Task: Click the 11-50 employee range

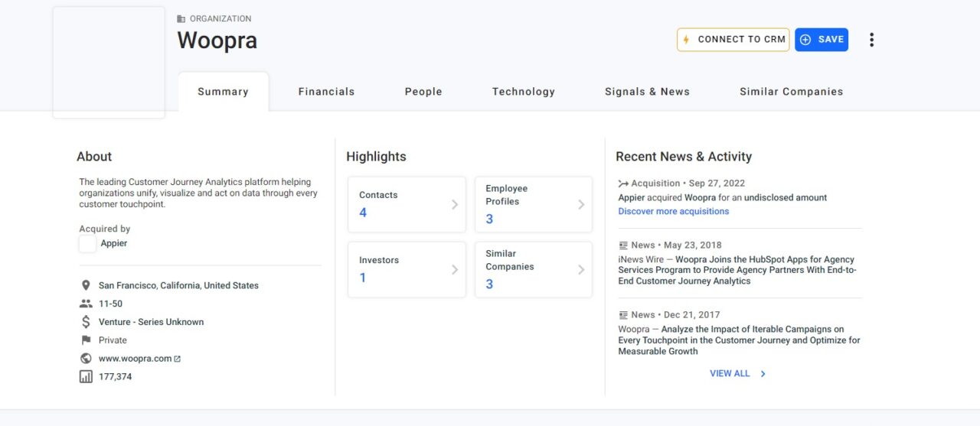Action: click(x=110, y=304)
